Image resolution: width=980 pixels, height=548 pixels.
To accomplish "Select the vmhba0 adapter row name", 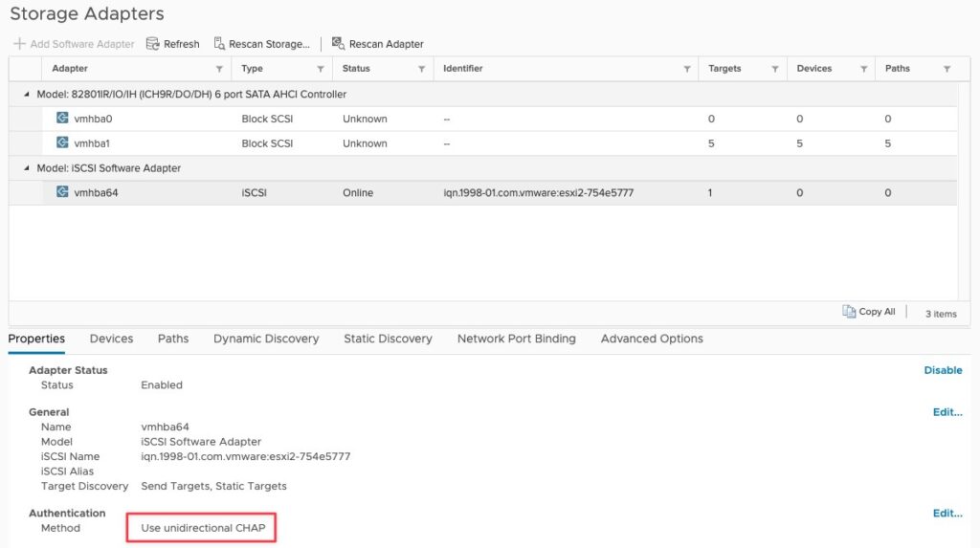I will point(93,119).
